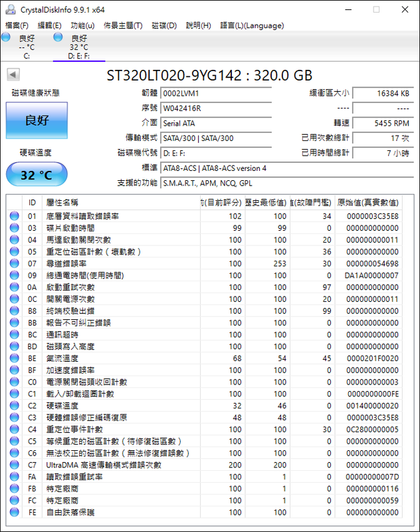Image resolution: width=420 pixels, height=532 pixels.
Task: Select the 自由跌落保護 attribute row
Action: point(205,512)
